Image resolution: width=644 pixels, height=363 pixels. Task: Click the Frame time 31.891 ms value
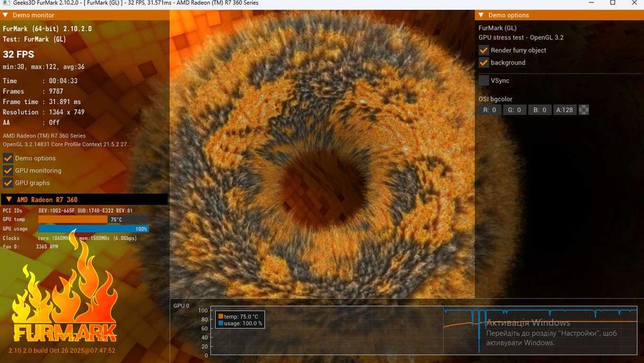point(65,102)
